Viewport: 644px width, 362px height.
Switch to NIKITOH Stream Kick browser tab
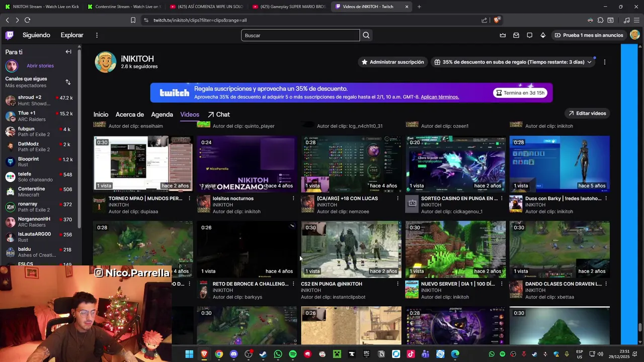(x=41, y=7)
